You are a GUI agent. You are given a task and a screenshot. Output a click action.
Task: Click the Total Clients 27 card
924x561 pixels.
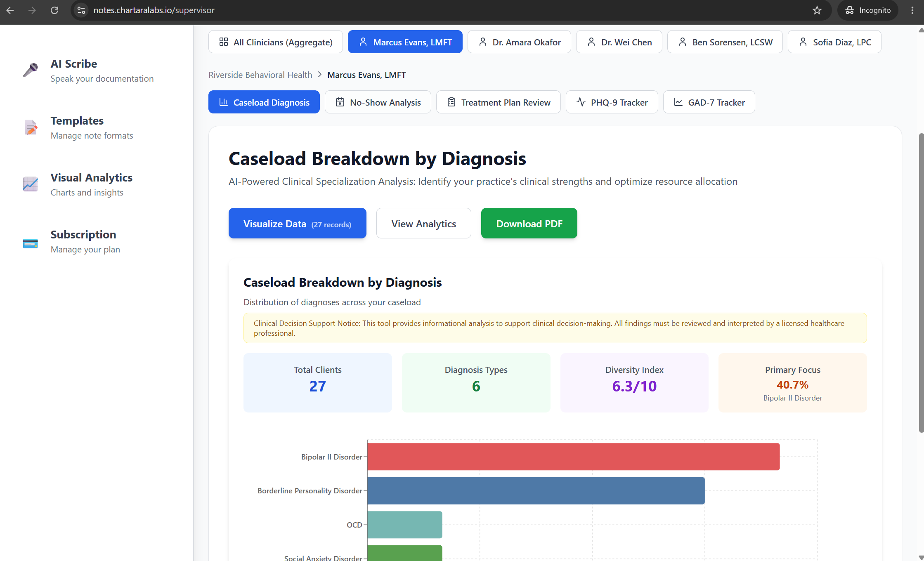coord(318,382)
